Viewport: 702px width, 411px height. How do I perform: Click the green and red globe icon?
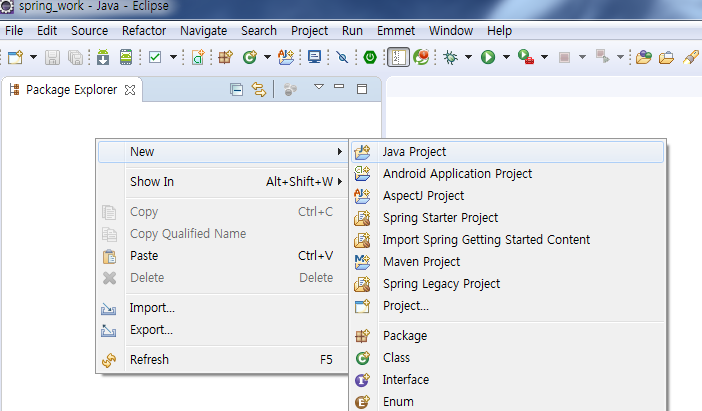[x=421, y=57]
